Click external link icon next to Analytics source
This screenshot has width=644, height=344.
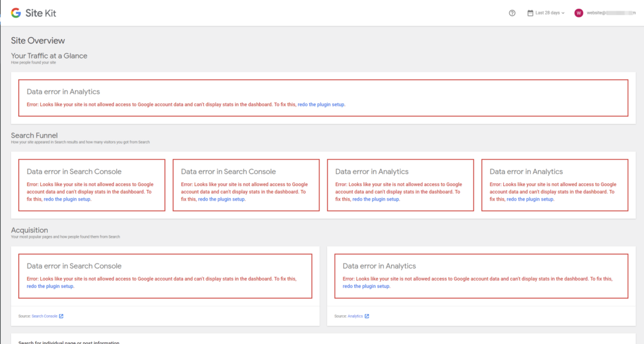coord(367,316)
